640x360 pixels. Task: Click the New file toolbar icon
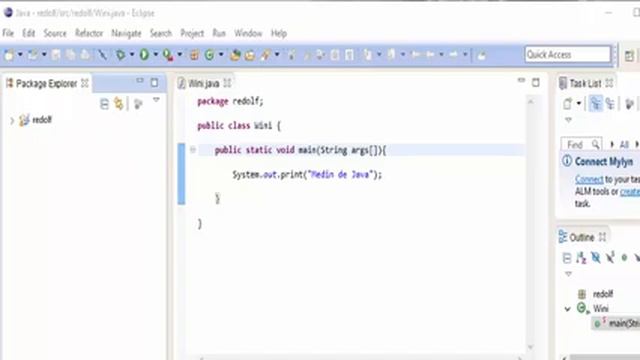point(9,55)
